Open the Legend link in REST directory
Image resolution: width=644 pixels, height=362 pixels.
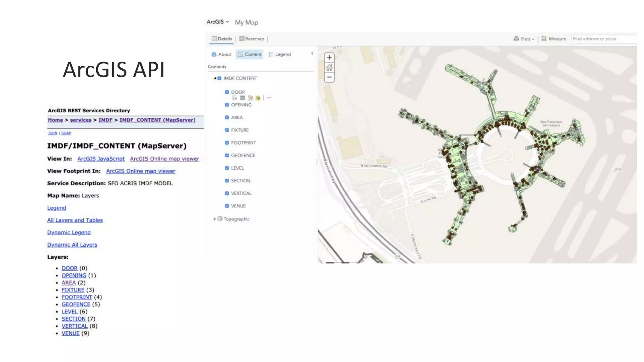click(x=57, y=208)
